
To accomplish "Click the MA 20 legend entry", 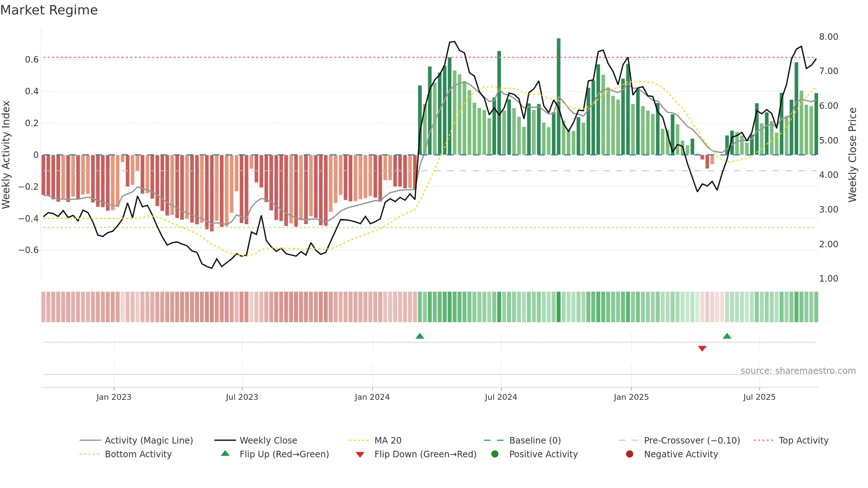I will (x=375, y=440).
